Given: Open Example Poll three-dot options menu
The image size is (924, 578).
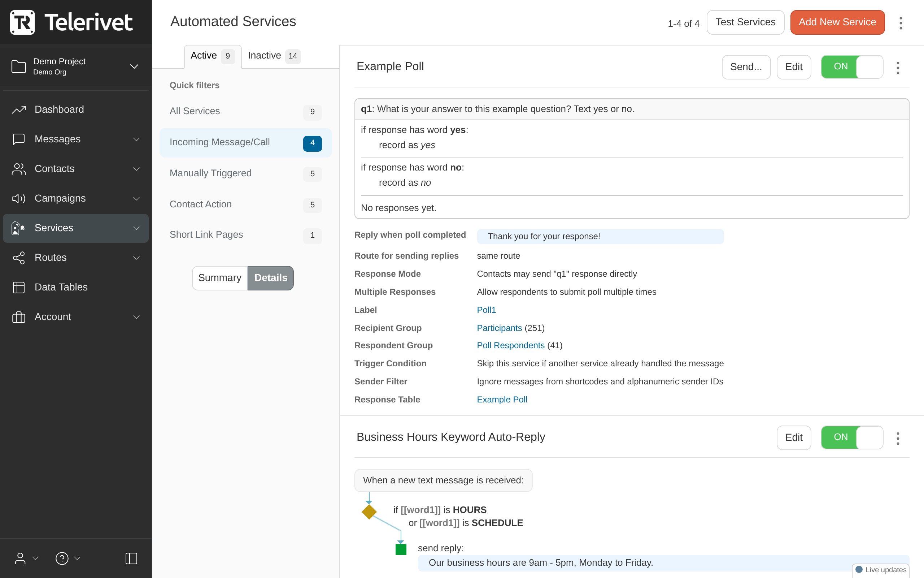Looking at the screenshot, I should (898, 68).
